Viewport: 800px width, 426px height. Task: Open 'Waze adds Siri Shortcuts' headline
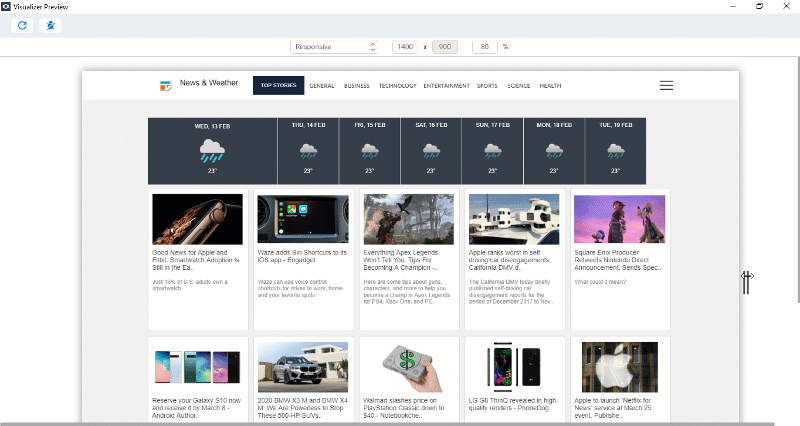point(302,257)
